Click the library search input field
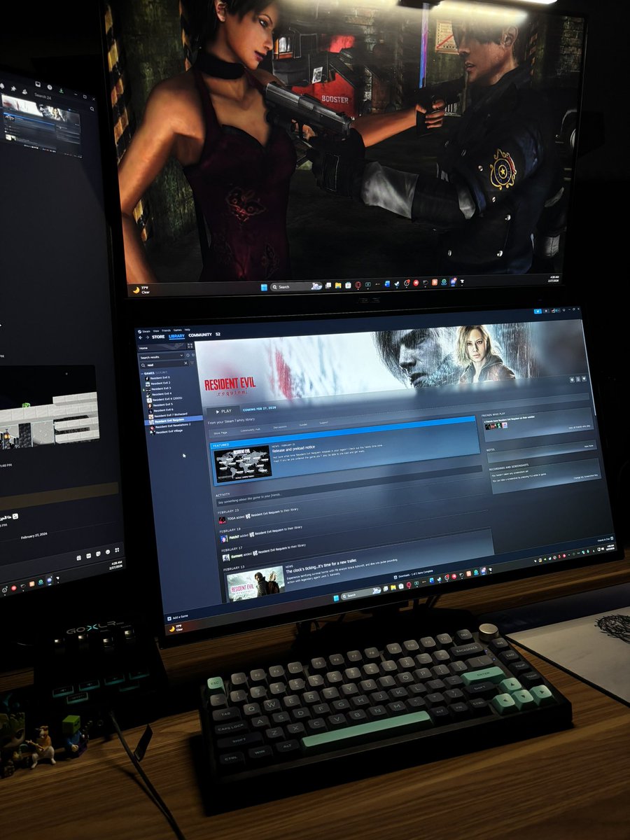This screenshot has width=630, height=840. click(163, 365)
